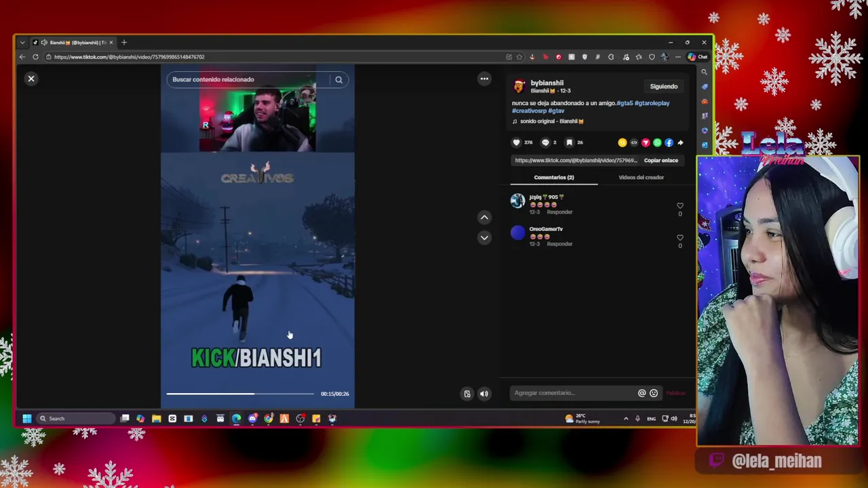Go to the previous video
Viewport: 868px width, 488px height.
(484, 218)
